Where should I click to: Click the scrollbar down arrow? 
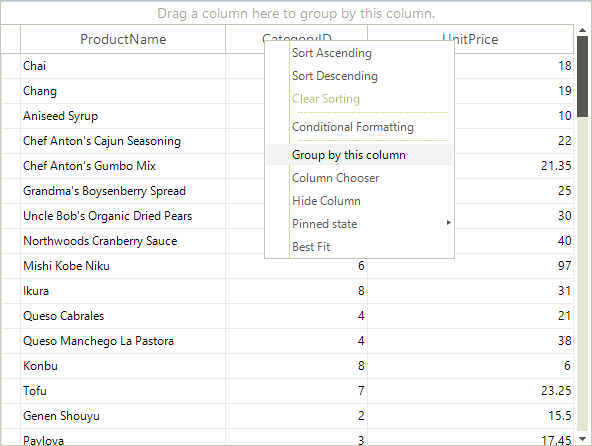tap(583, 439)
